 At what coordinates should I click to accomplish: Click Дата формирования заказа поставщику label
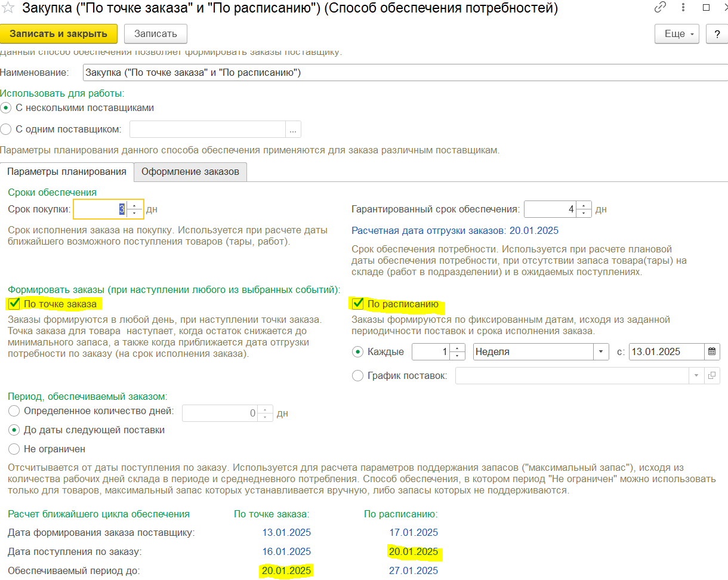coord(101,532)
